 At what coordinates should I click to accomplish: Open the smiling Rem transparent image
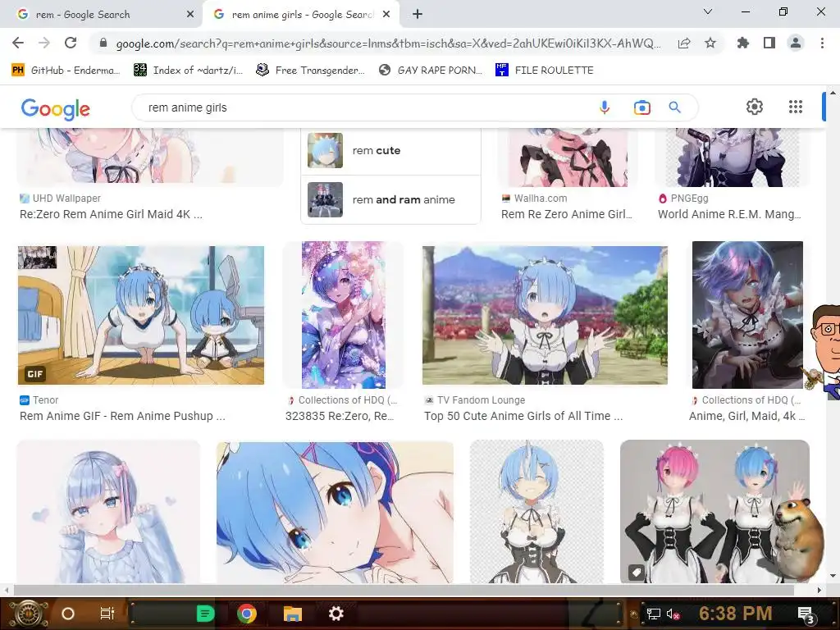pos(536,512)
